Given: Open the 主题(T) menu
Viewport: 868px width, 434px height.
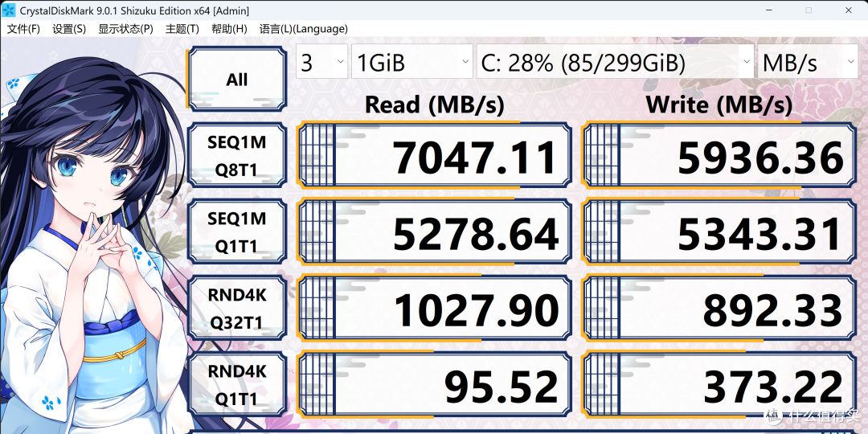Looking at the screenshot, I should coord(182,29).
